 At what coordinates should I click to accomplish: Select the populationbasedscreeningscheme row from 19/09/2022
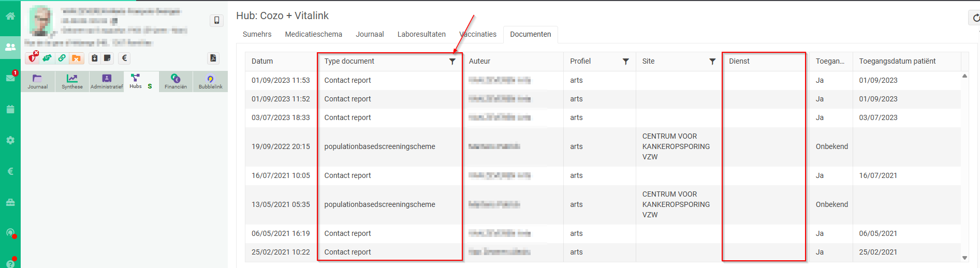[379, 146]
